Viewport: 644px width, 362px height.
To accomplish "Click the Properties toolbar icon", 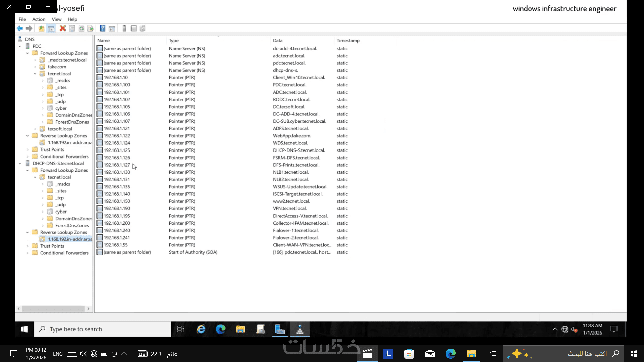I will point(72,28).
